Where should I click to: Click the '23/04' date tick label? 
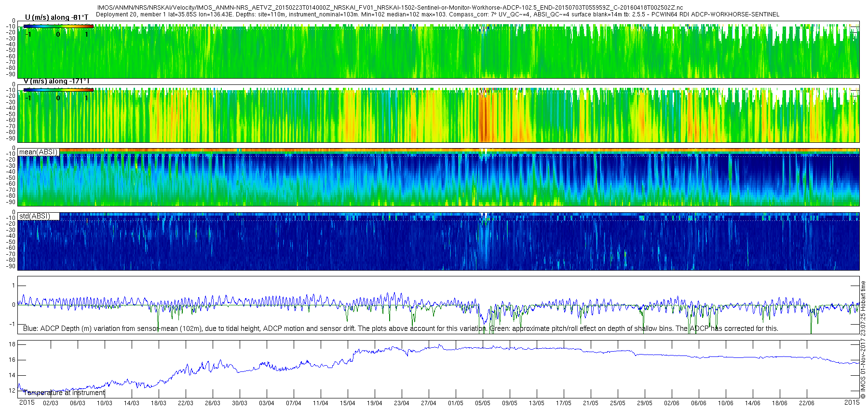point(402,403)
